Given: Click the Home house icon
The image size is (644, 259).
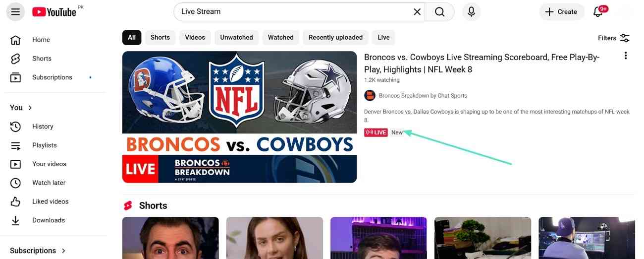Looking at the screenshot, I should [x=15, y=40].
